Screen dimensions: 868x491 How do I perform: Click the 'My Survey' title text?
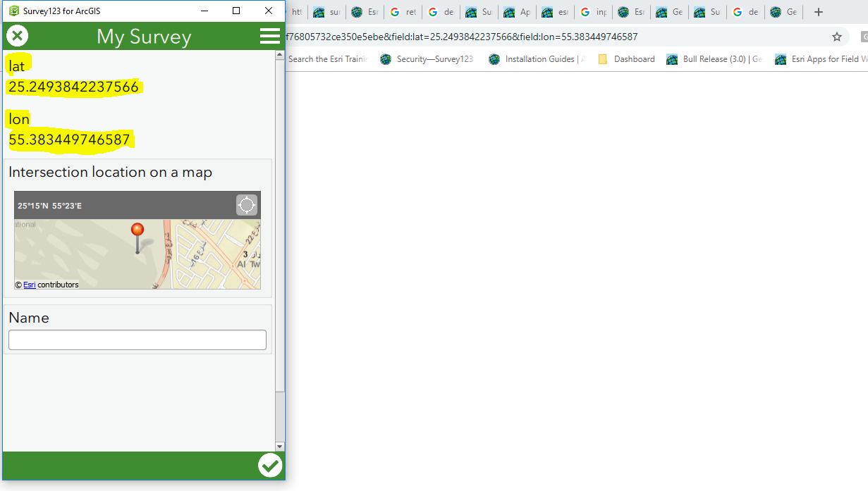tap(144, 37)
